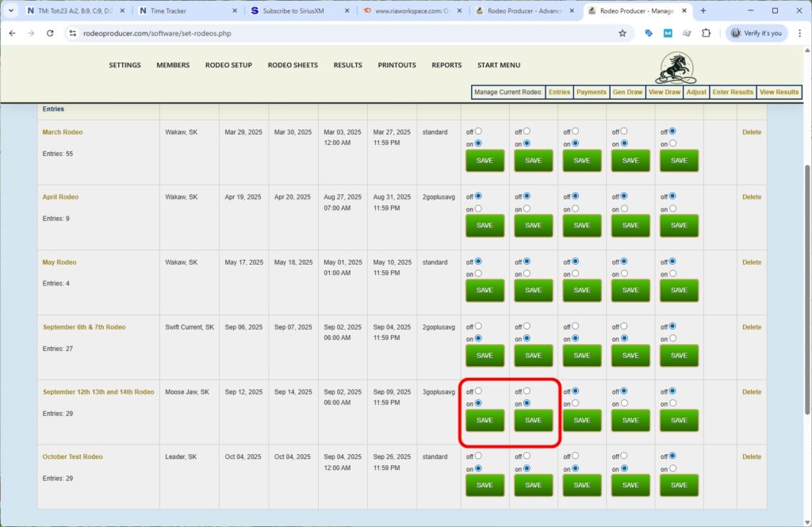Bookmark this page with the star icon

pos(622,33)
